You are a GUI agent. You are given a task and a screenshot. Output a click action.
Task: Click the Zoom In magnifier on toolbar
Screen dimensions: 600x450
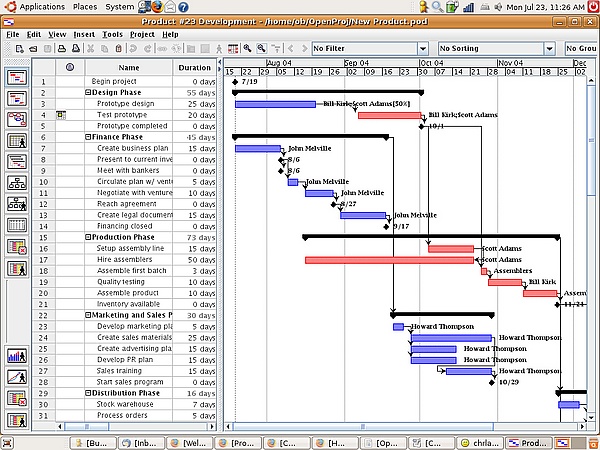(247, 48)
